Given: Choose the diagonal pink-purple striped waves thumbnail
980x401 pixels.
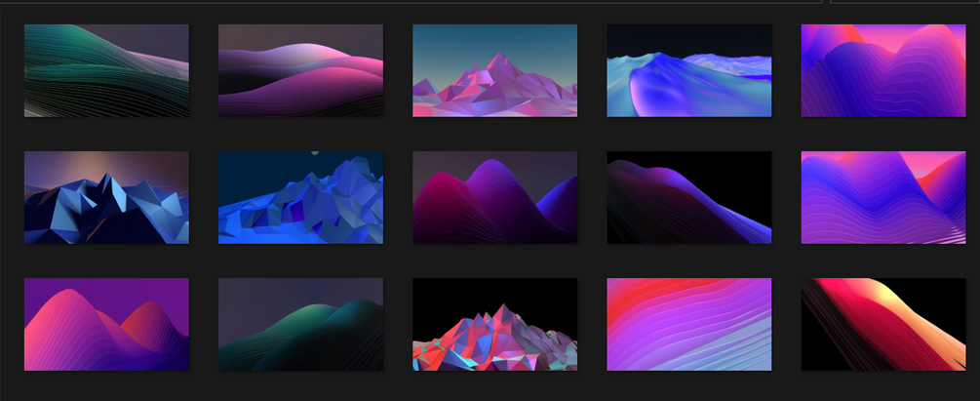Looking at the screenshot, I should [x=689, y=324].
